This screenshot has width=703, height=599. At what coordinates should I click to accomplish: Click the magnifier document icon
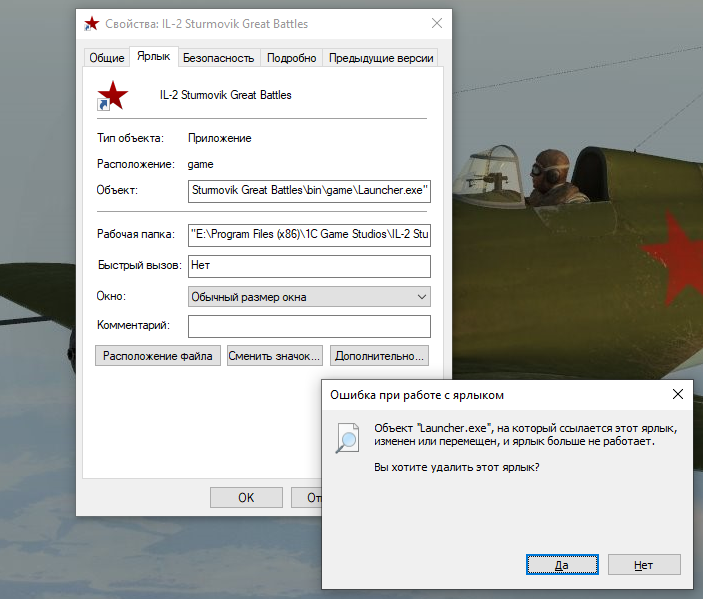coord(347,438)
